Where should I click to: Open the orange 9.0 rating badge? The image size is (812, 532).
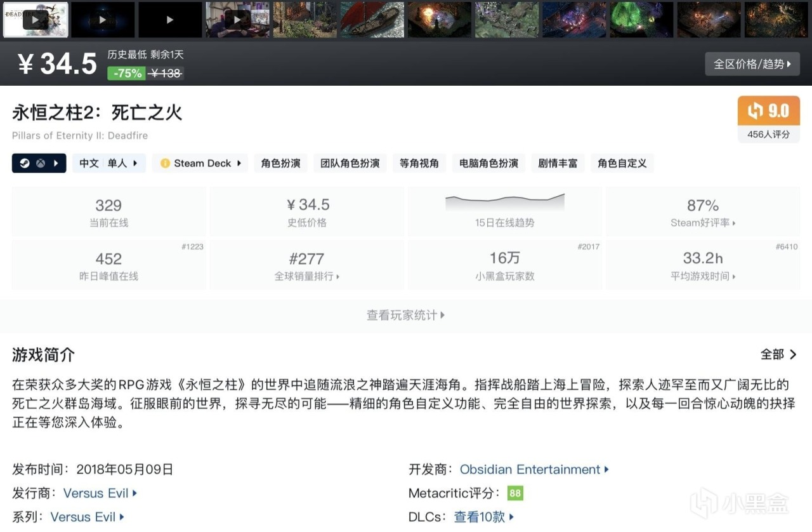click(x=768, y=111)
